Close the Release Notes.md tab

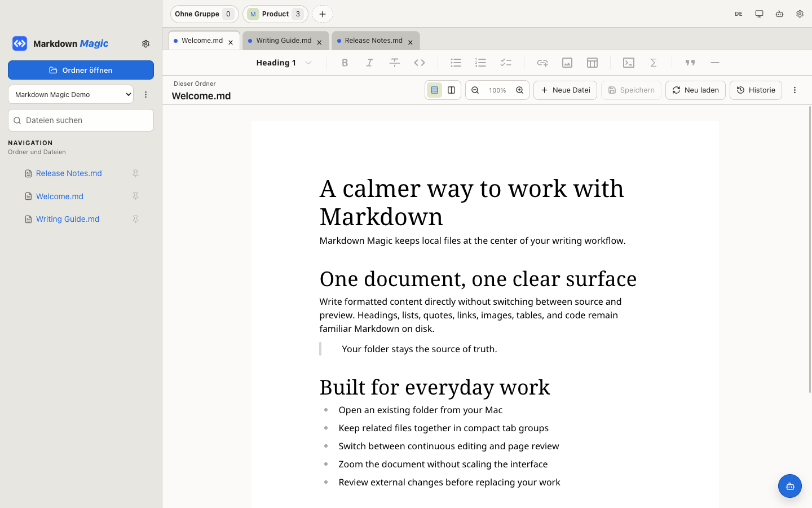pos(411,42)
